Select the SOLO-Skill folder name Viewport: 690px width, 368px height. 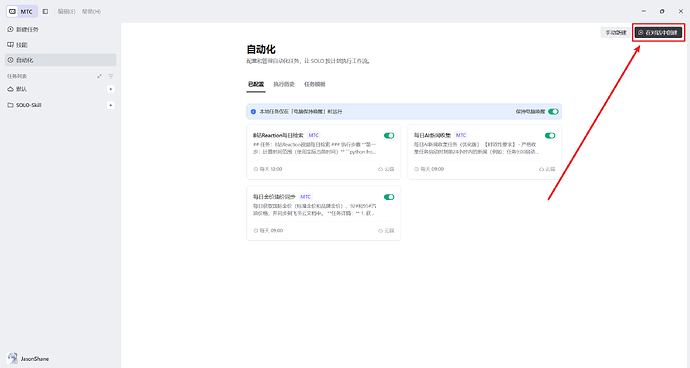point(29,105)
